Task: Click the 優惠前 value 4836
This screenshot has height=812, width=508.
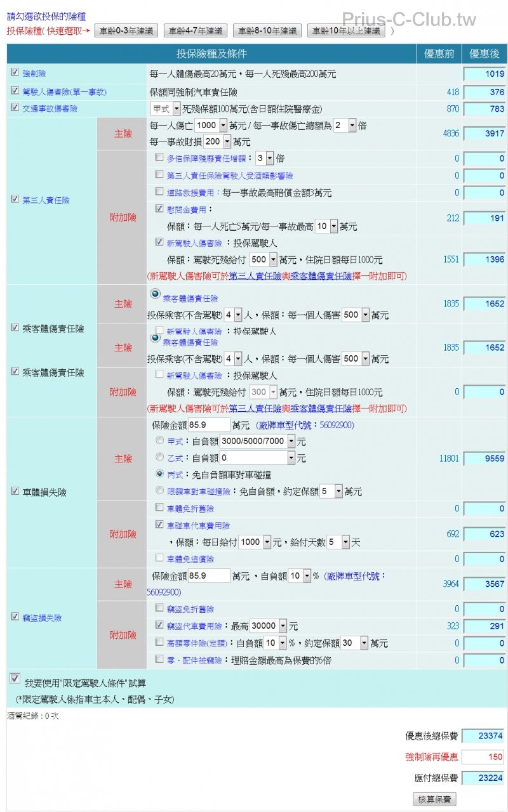Action: (x=451, y=133)
